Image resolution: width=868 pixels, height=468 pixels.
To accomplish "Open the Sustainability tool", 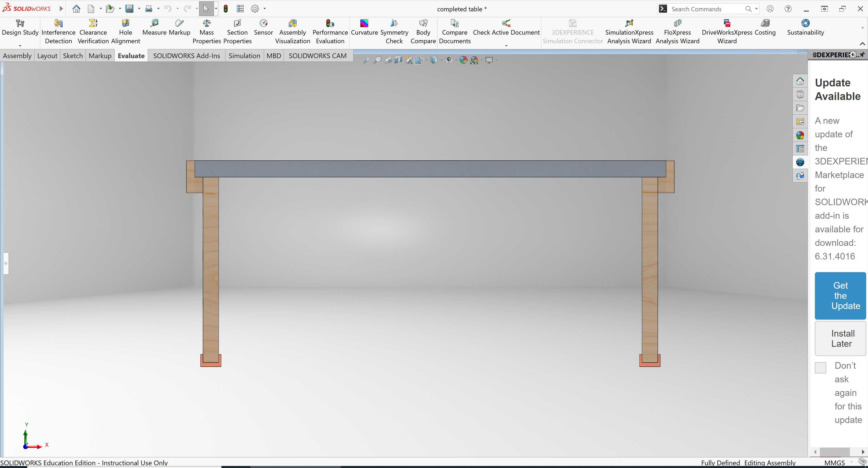I will point(805,28).
